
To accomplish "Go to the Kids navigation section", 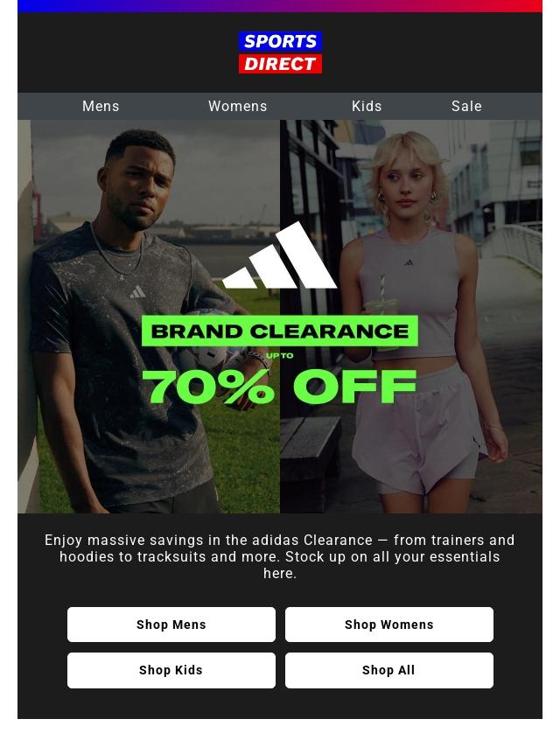I will point(367,106).
